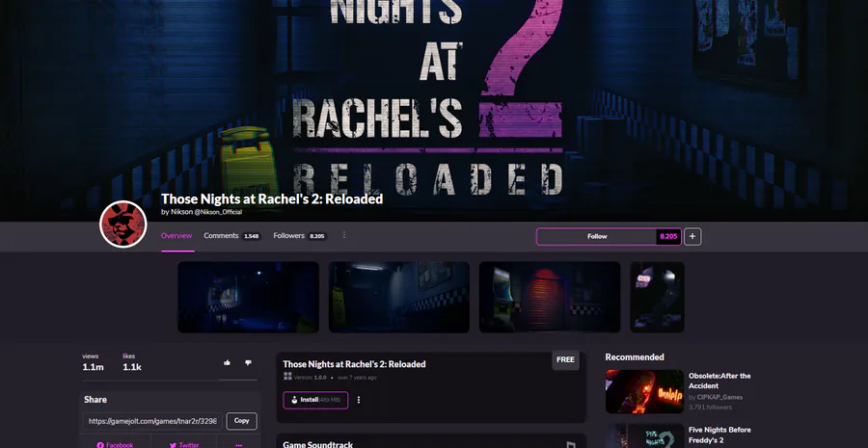
Task: Click the Recommended heading
Action: point(635,357)
